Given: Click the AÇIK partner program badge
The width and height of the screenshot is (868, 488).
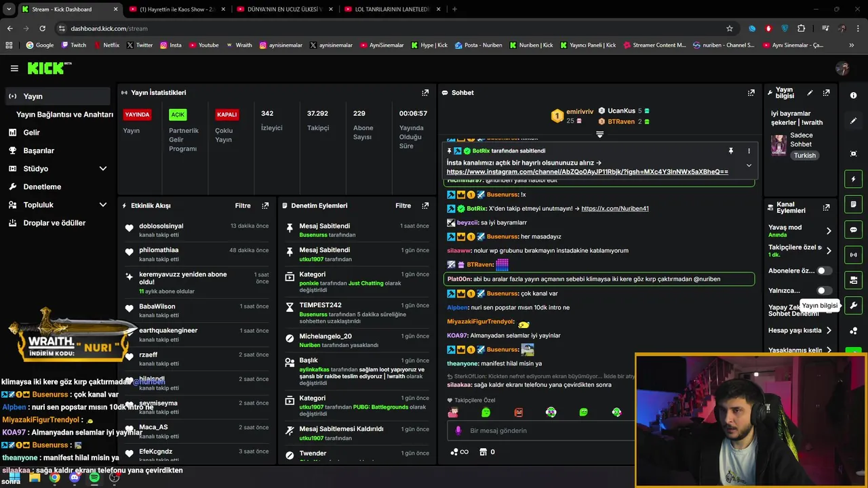Looking at the screenshot, I should point(178,115).
